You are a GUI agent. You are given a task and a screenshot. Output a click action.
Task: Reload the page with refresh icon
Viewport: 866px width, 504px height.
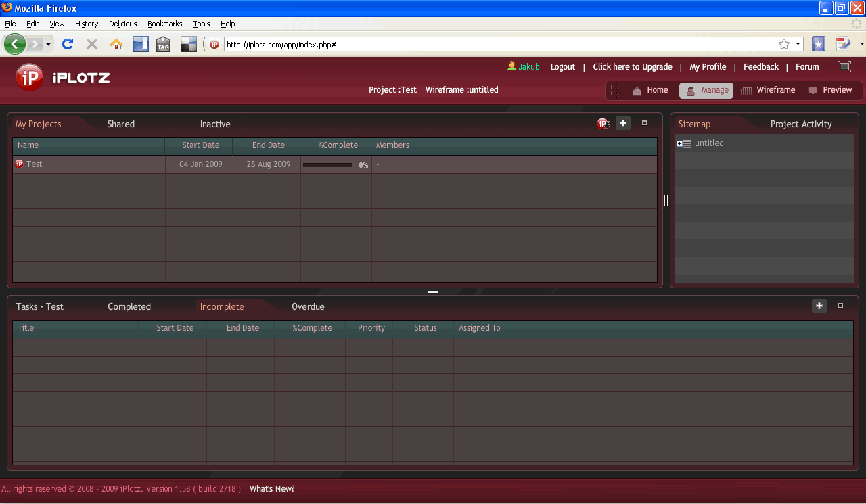pyautogui.click(x=67, y=44)
